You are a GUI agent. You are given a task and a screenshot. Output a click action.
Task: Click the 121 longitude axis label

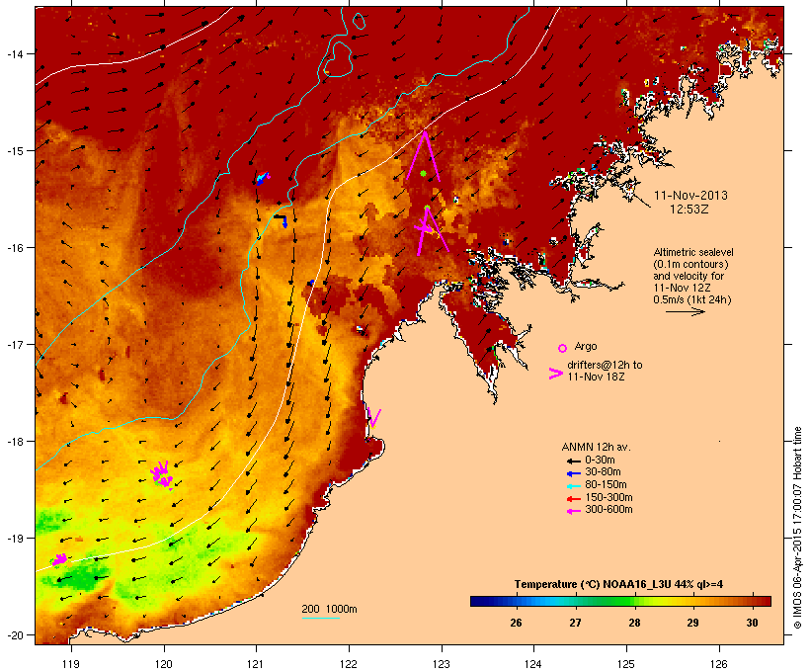[x=256, y=664]
